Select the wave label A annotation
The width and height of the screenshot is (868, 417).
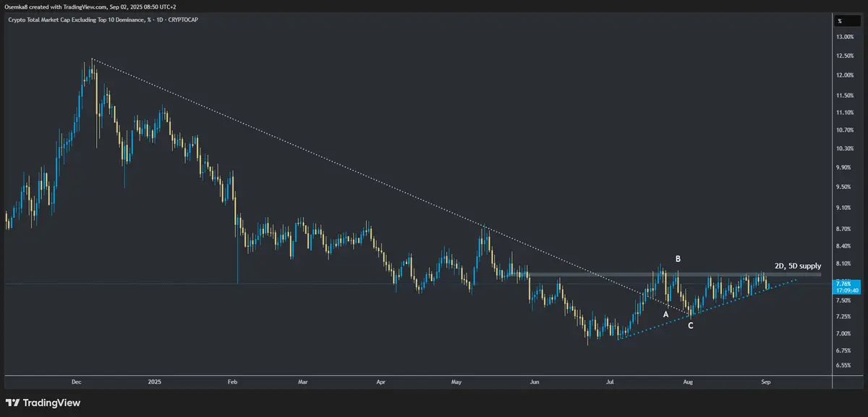[x=665, y=314]
